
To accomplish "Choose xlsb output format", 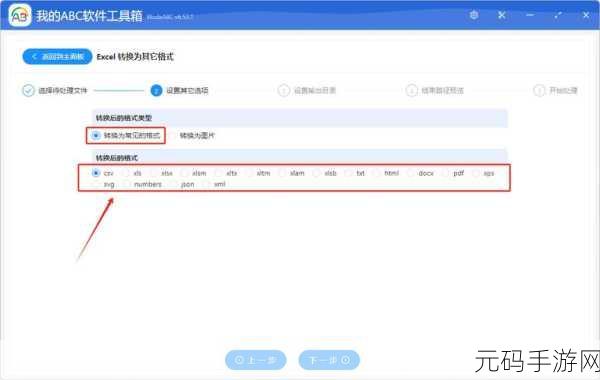I will pos(325,173).
